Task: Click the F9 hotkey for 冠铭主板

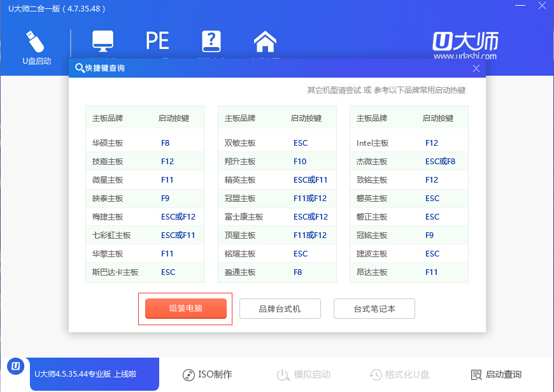Action: (429, 235)
